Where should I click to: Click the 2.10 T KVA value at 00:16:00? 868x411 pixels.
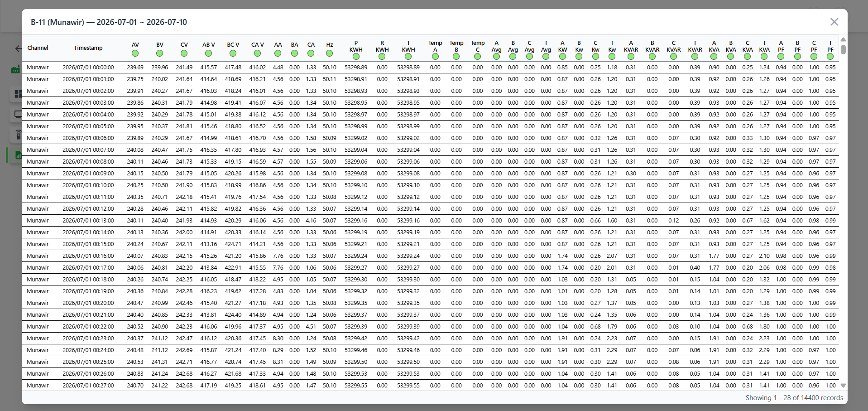tap(764, 256)
